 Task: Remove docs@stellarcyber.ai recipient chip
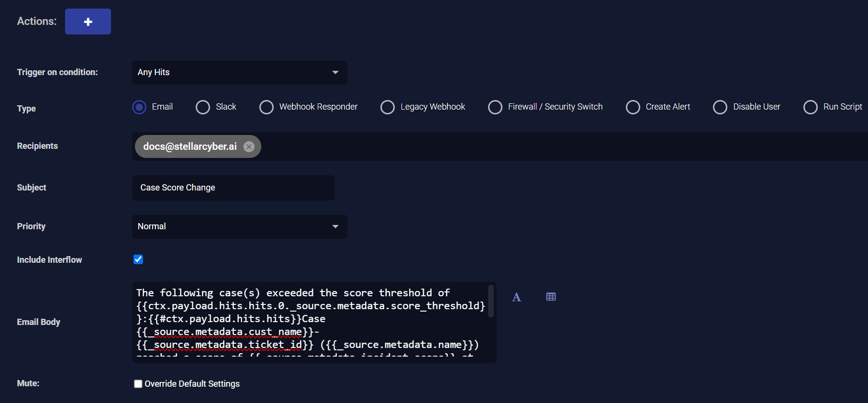coord(249,146)
